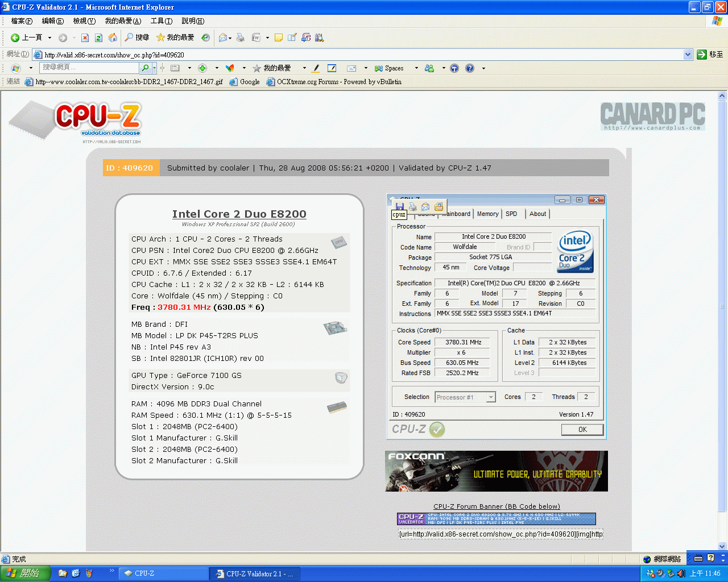Open the 說明(H) menu
This screenshot has width=728, height=582.
coord(193,21)
